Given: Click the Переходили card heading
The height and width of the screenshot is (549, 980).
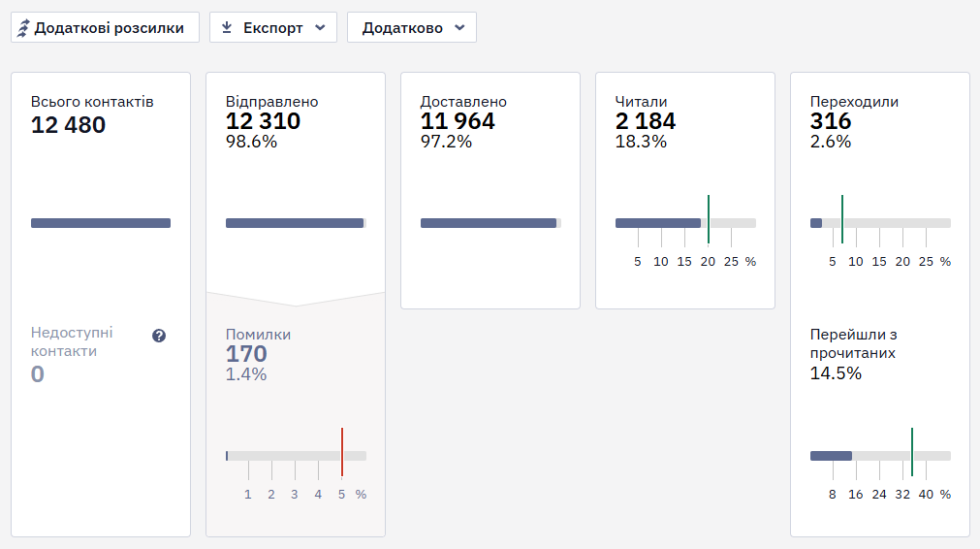Looking at the screenshot, I should click(x=854, y=101).
